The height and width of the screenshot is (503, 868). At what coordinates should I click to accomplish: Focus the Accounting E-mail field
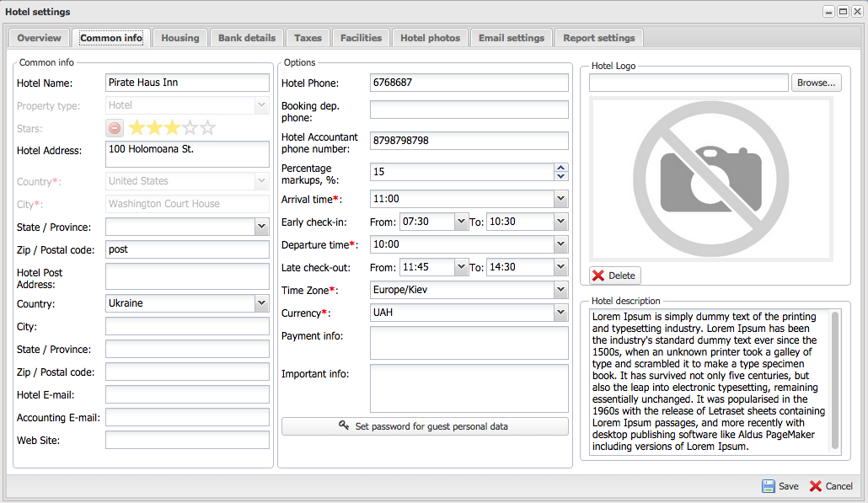pyautogui.click(x=187, y=417)
